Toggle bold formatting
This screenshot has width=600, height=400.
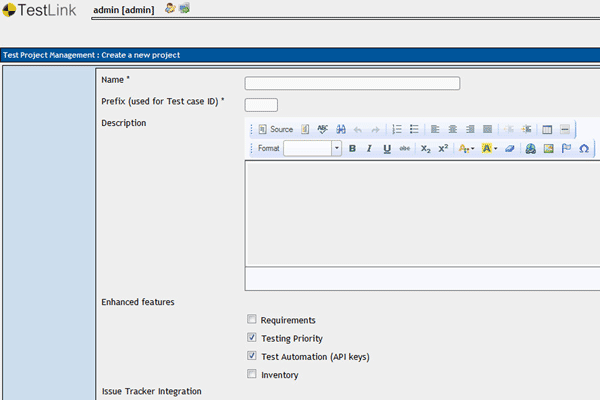click(x=352, y=149)
